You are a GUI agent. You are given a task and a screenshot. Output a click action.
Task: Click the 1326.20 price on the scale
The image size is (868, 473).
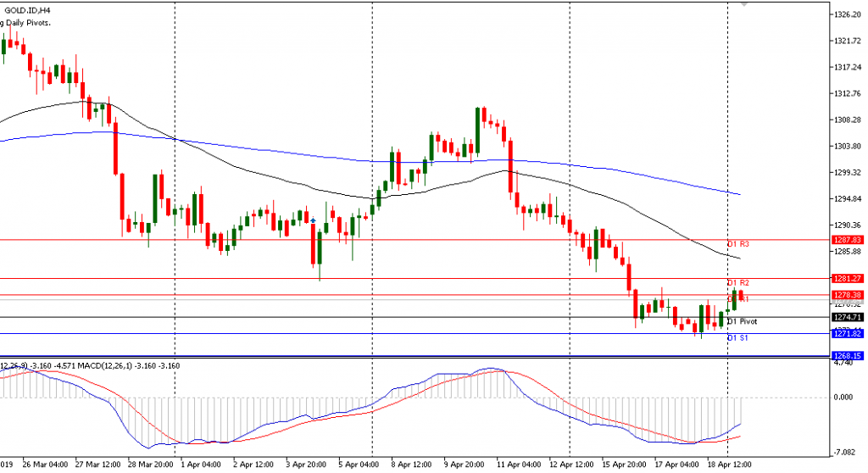tap(848, 15)
